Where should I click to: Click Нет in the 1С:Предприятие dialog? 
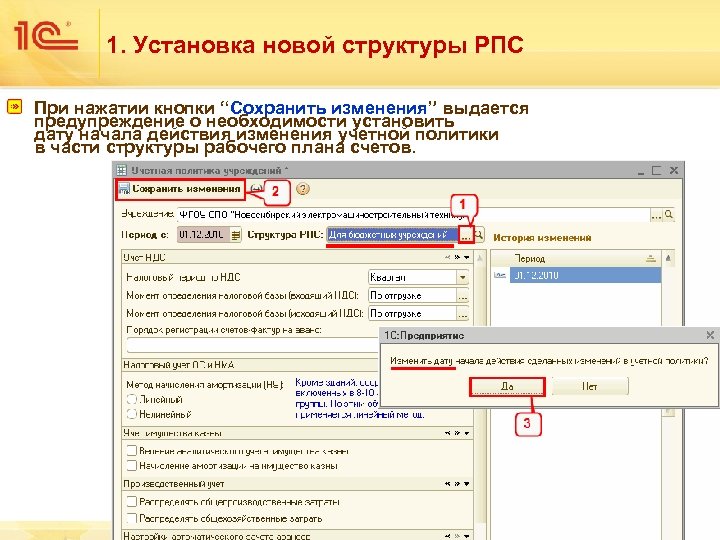pyautogui.click(x=590, y=387)
